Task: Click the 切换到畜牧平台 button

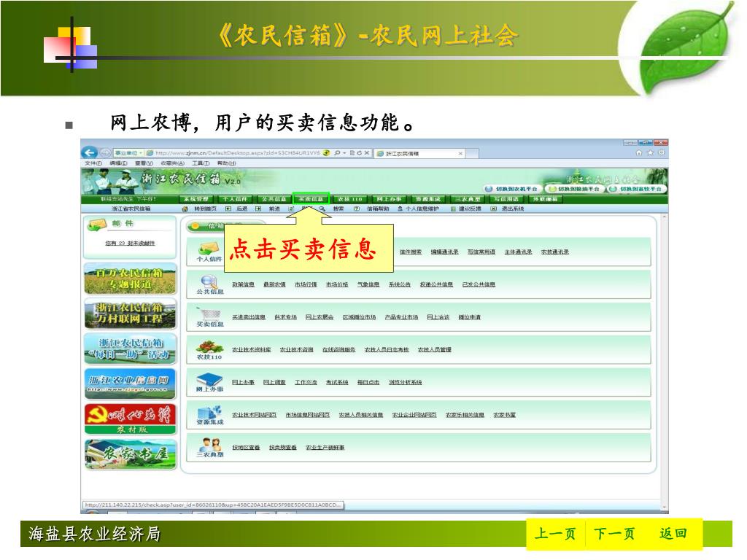Action: 636,189
